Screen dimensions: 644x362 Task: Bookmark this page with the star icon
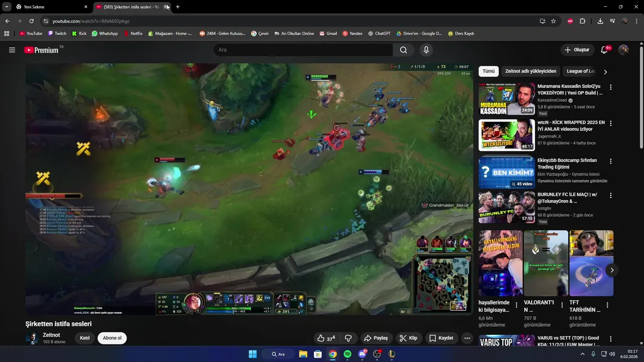coord(553,21)
